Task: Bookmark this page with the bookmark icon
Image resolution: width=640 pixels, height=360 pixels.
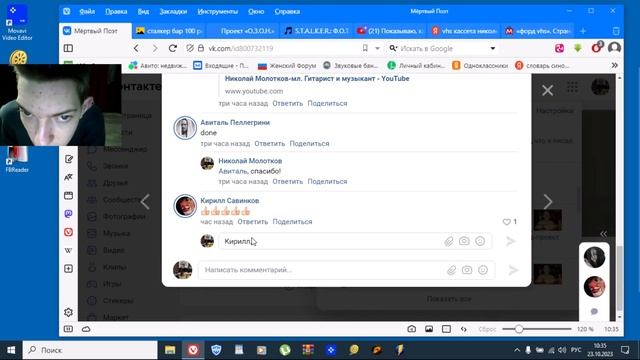Action: tap(365, 48)
